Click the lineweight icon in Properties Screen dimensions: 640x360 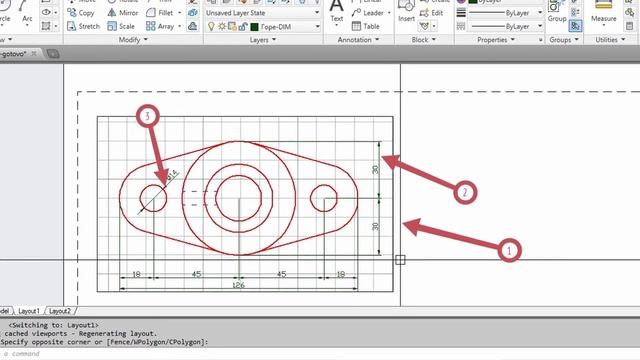461,13
